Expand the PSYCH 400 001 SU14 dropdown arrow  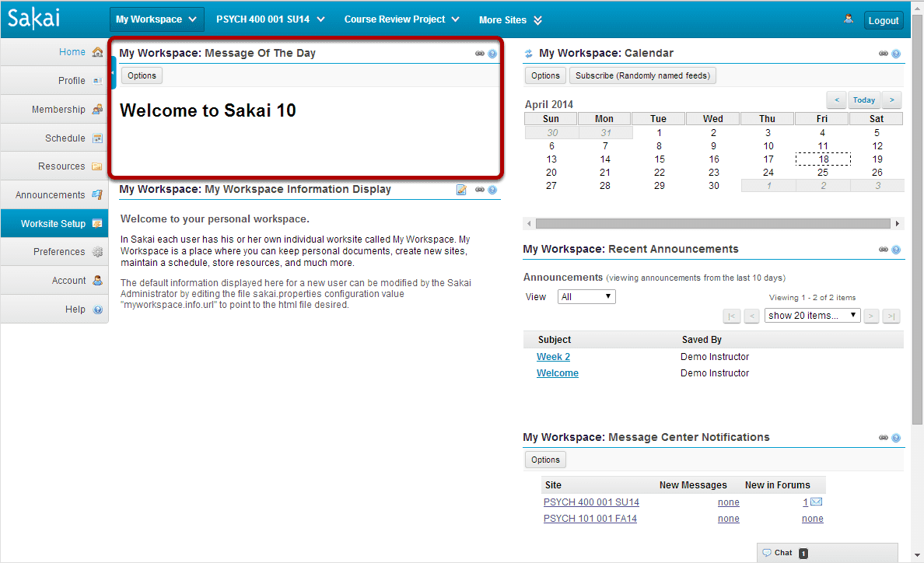click(x=320, y=19)
